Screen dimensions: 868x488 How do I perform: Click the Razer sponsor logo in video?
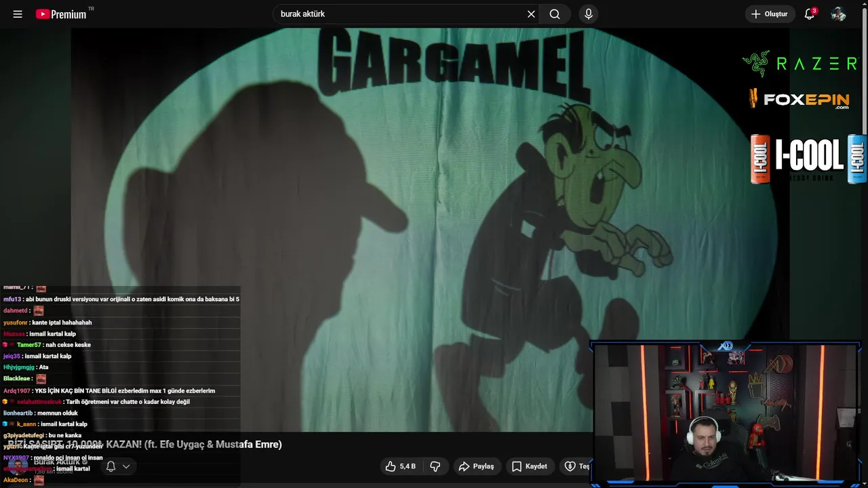tap(800, 64)
